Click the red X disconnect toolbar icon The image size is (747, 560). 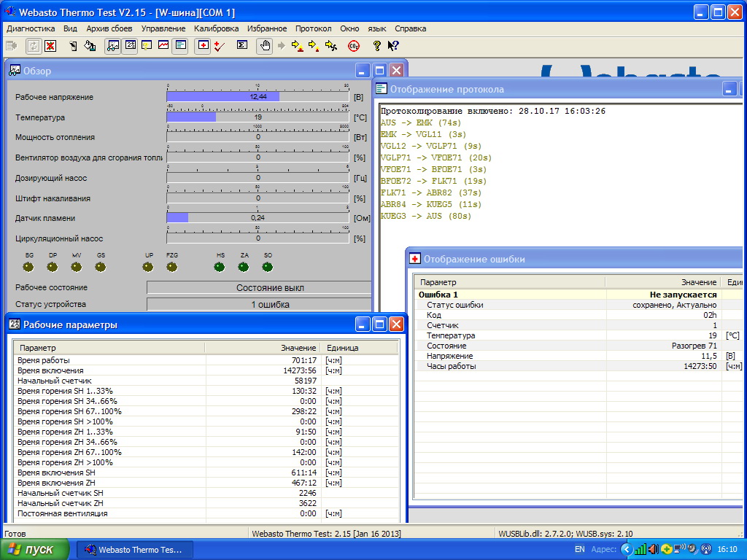coord(50,46)
